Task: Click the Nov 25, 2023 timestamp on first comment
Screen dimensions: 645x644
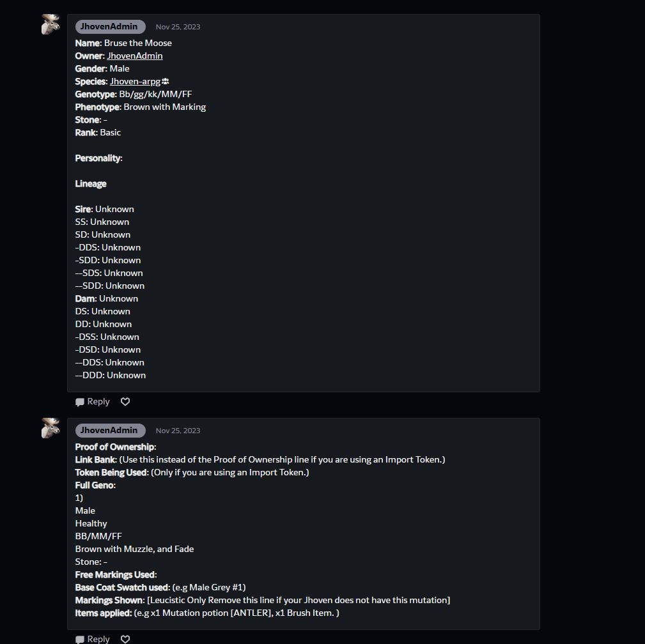Action: click(178, 27)
